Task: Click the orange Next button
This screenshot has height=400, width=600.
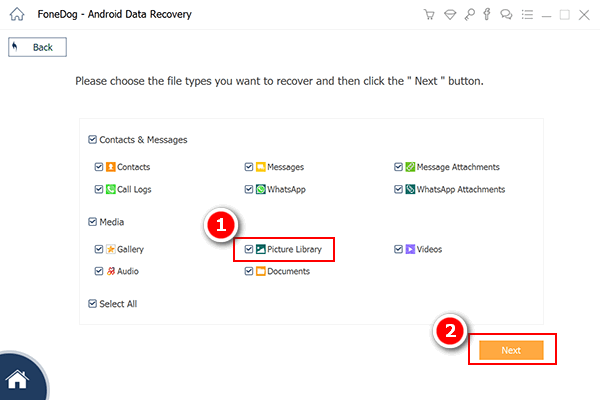Action: (511, 350)
